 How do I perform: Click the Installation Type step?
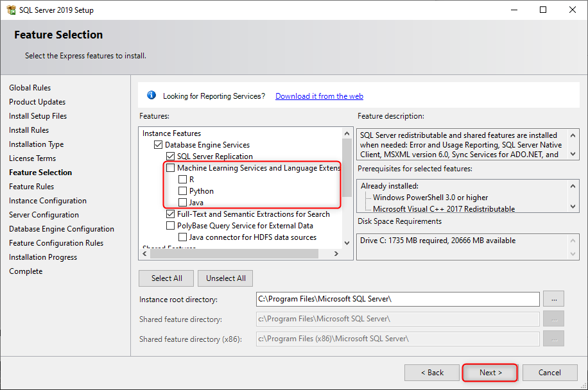[36, 144]
